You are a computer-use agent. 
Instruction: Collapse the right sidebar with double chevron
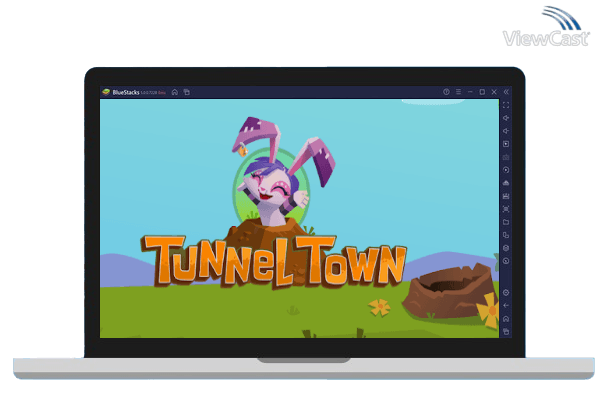pos(506,92)
